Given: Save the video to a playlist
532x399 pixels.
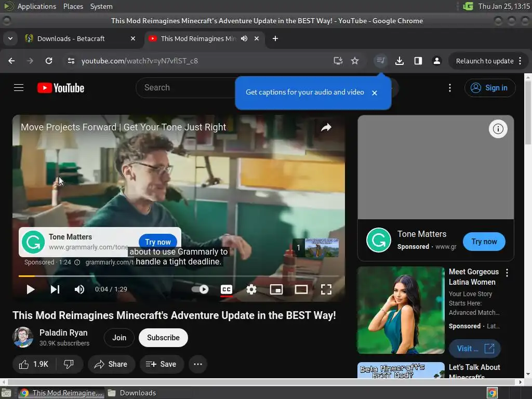Looking at the screenshot, I should 162,364.
